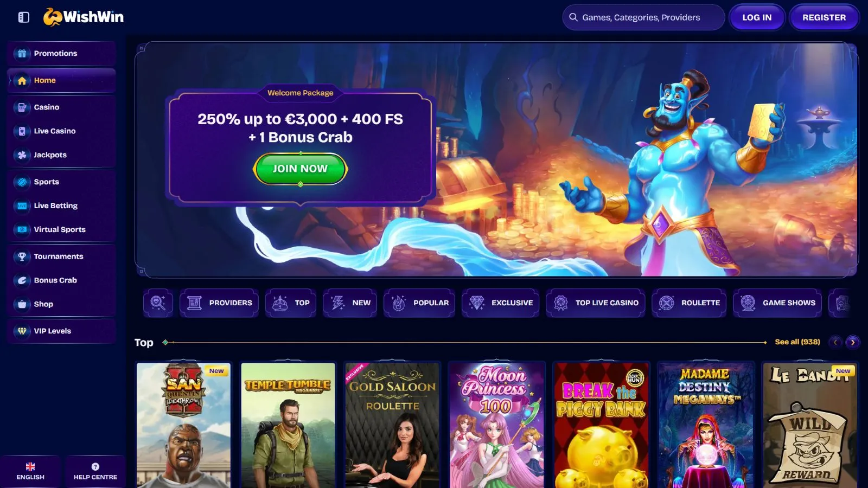The image size is (868, 488).
Task: Switch to the Providers category tab
Action: click(219, 303)
